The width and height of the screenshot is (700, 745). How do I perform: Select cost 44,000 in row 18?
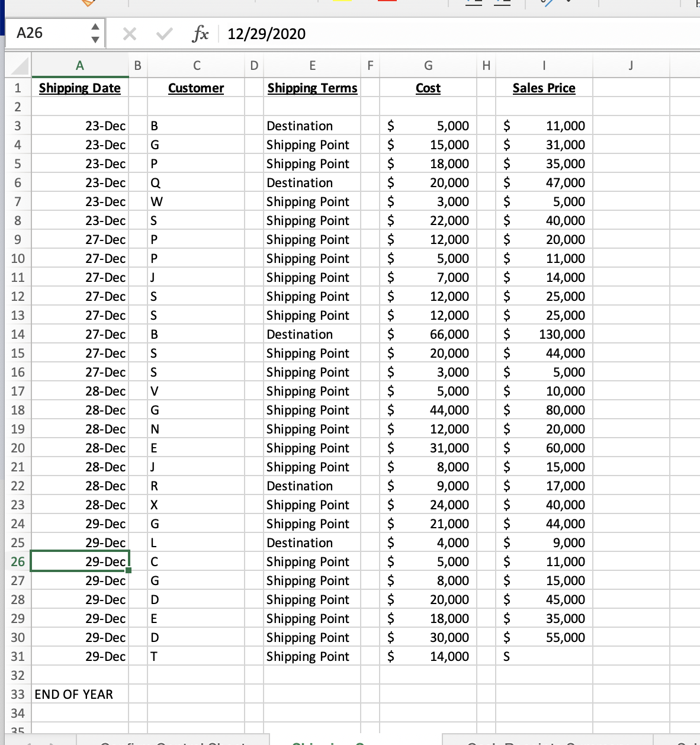[428, 410]
